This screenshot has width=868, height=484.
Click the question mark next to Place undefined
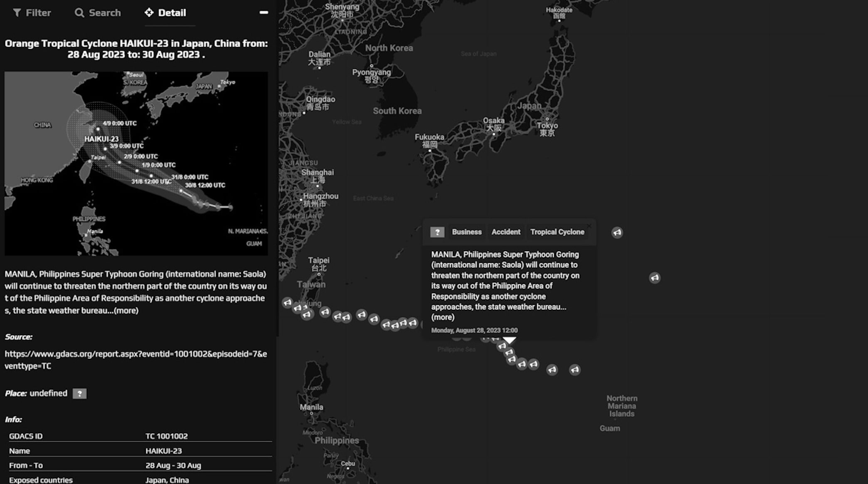click(79, 394)
